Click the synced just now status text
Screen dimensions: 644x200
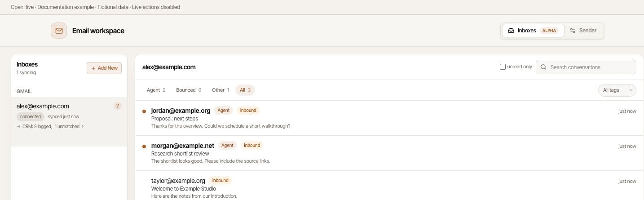coord(63,117)
